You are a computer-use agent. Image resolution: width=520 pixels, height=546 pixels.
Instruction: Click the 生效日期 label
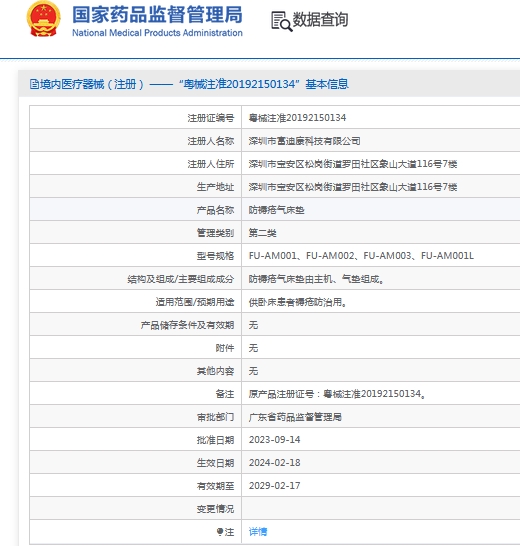215,463
